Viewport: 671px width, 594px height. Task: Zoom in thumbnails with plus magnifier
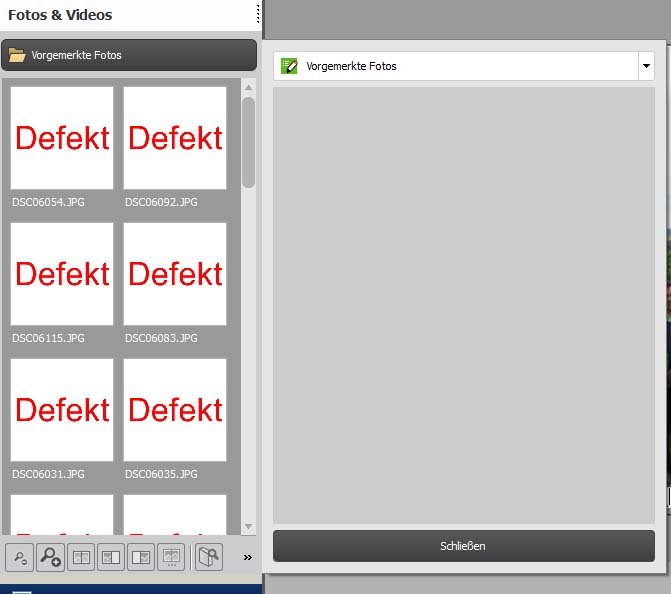pos(50,557)
